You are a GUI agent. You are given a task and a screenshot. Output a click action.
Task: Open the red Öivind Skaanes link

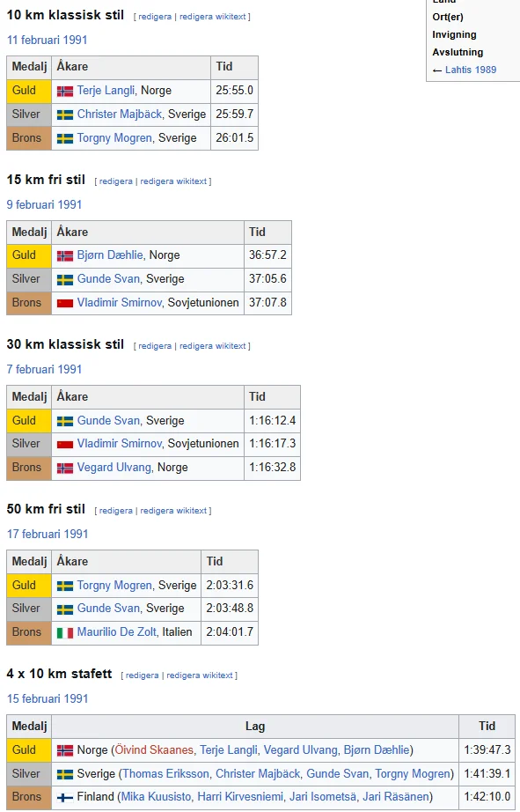point(154,749)
